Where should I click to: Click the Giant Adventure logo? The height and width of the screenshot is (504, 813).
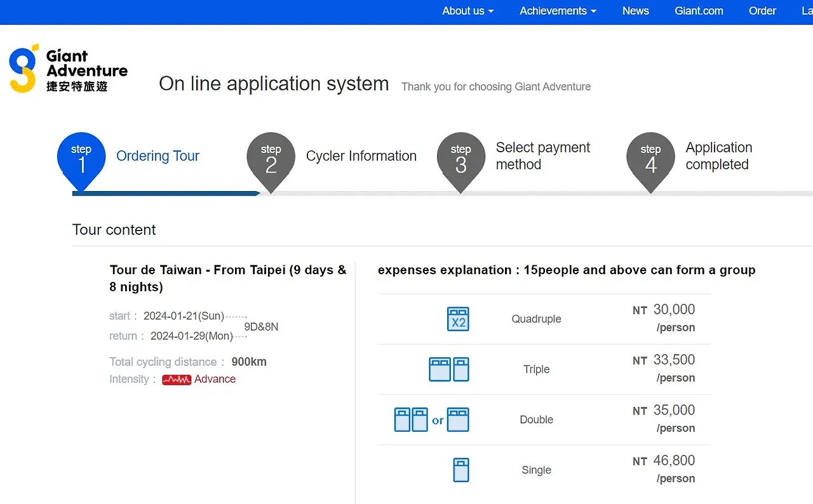coord(69,69)
